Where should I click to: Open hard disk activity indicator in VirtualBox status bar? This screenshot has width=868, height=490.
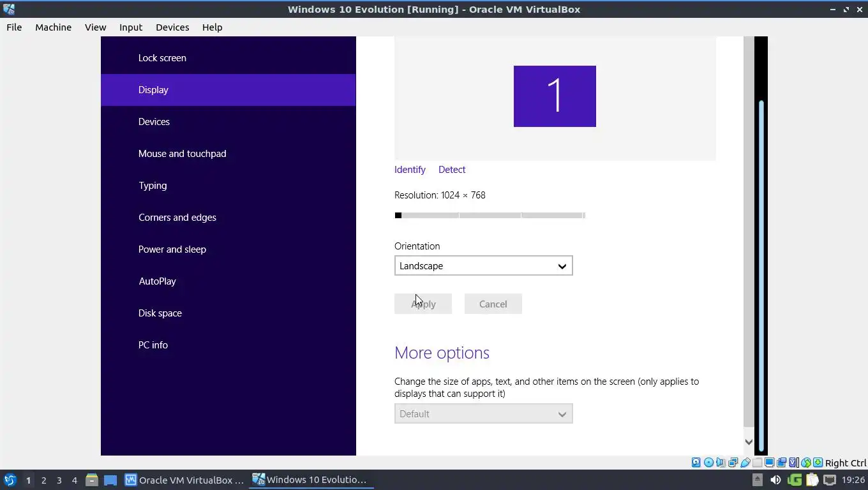696,463
